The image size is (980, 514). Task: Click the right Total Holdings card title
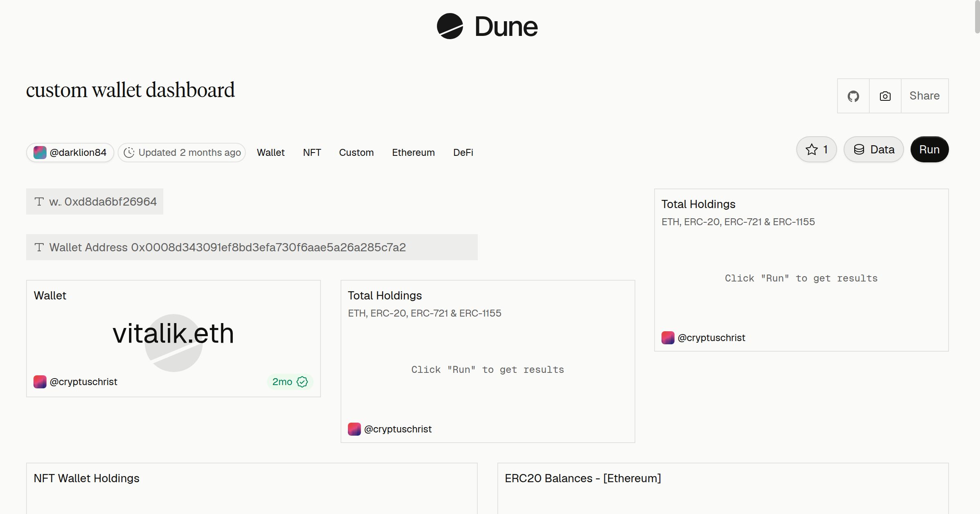[698, 204]
